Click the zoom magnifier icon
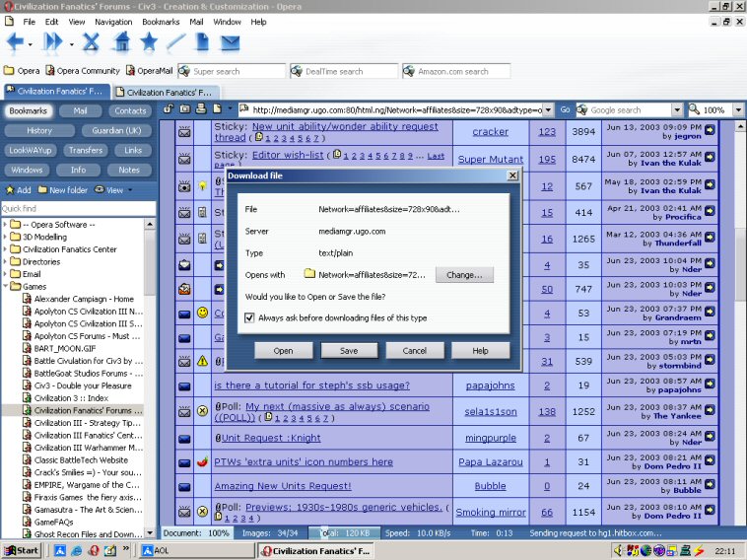The width and height of the screenshot is (747, 560). coord(694,109)
